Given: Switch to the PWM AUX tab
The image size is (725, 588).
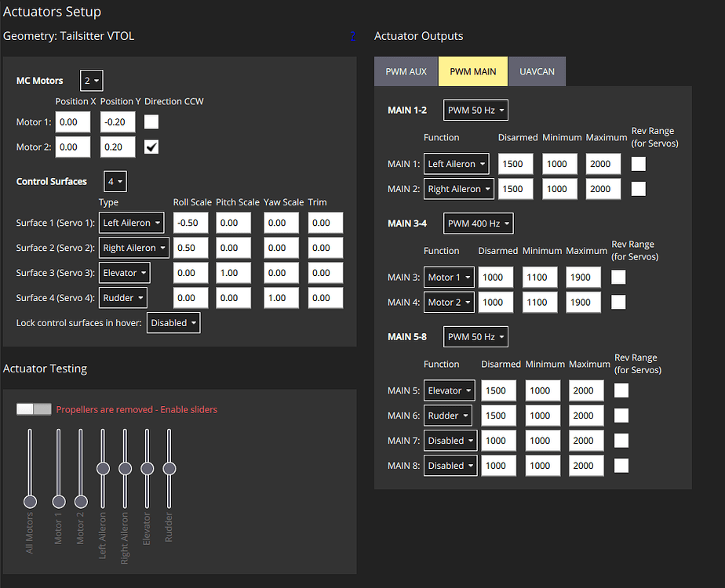Looking at the screenshot, I should pyautogui.click(x=406, y=71).
